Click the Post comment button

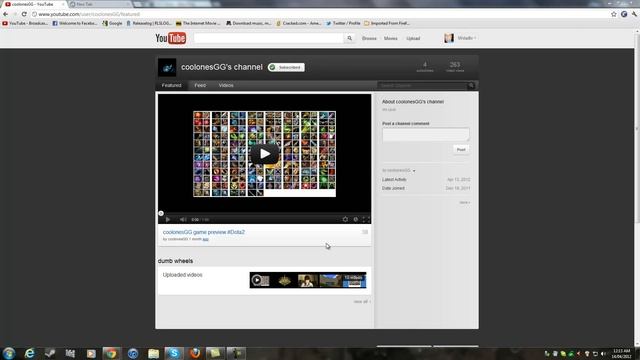(x=461, y=150)
